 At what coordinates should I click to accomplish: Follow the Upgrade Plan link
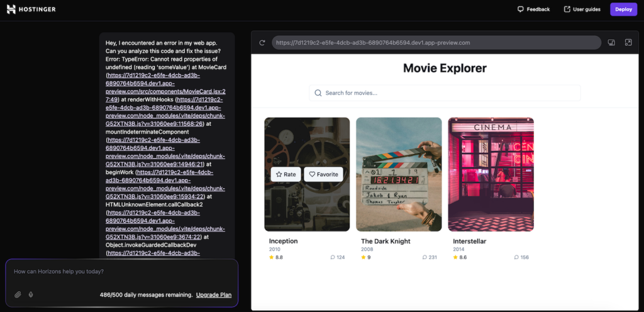pyautogui.click(x=213, y=294)
